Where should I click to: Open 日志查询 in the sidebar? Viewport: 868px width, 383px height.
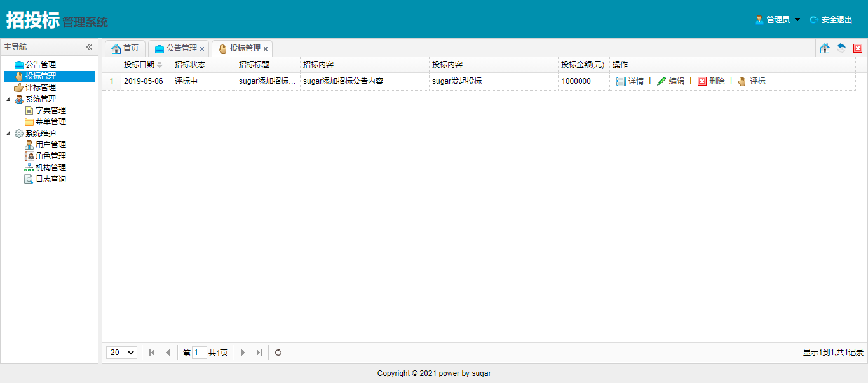point(51,179)
